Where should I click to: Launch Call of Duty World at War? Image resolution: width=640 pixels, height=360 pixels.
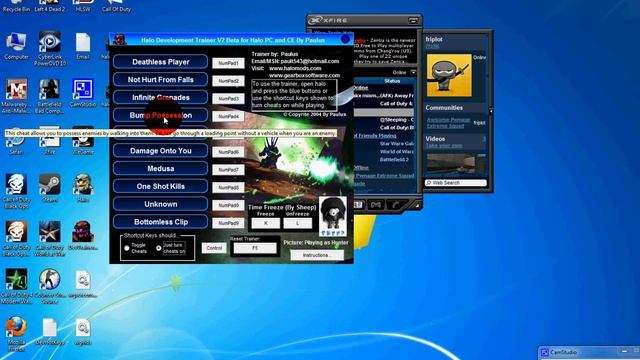(49, 239)
